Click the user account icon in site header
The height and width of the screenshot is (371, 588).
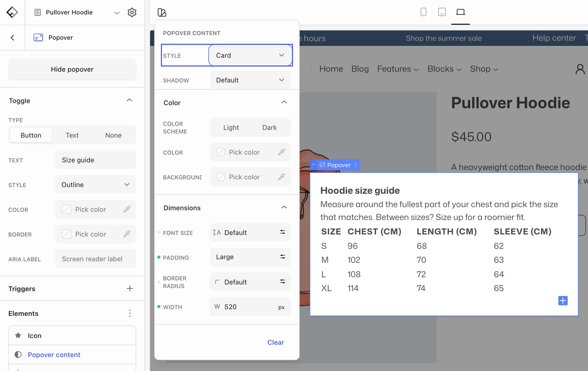point(580,69)
